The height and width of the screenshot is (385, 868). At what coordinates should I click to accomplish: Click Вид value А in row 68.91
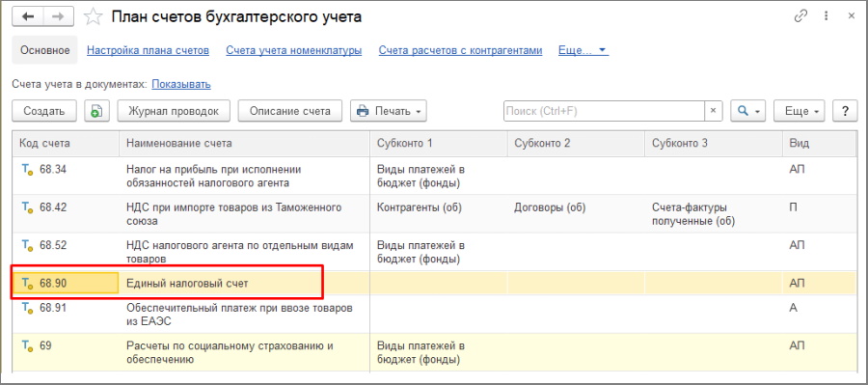[819, 315]
